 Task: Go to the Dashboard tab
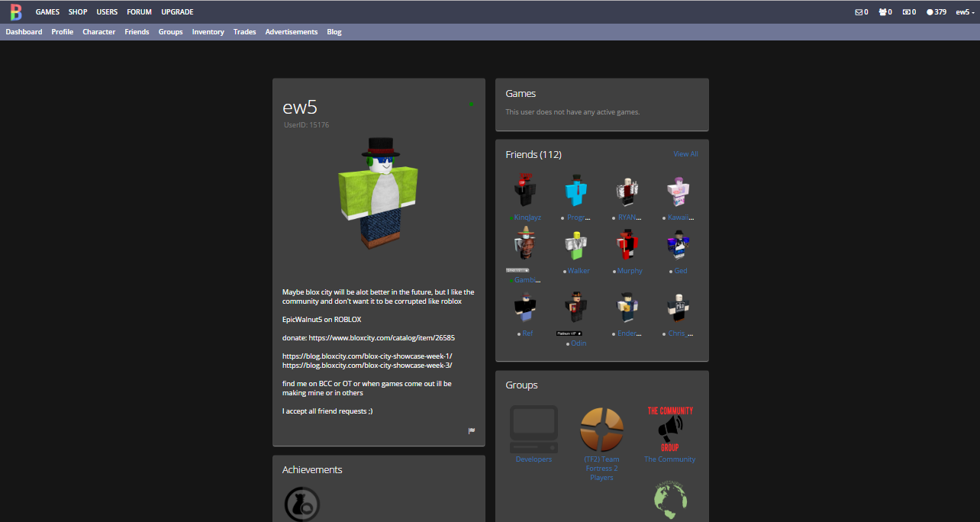point(24,32)
